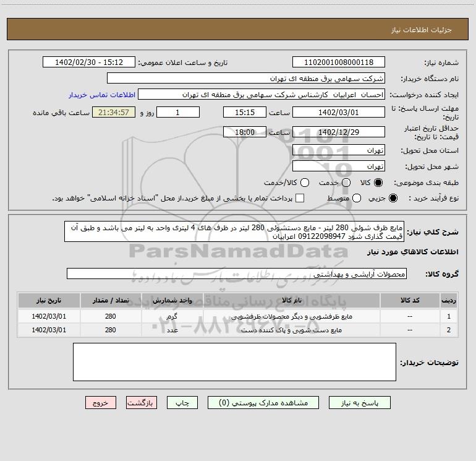Image resolution: width=476 pixels, height=461 pixels.
Task: Click row number 1 cell
Action: 449,316
